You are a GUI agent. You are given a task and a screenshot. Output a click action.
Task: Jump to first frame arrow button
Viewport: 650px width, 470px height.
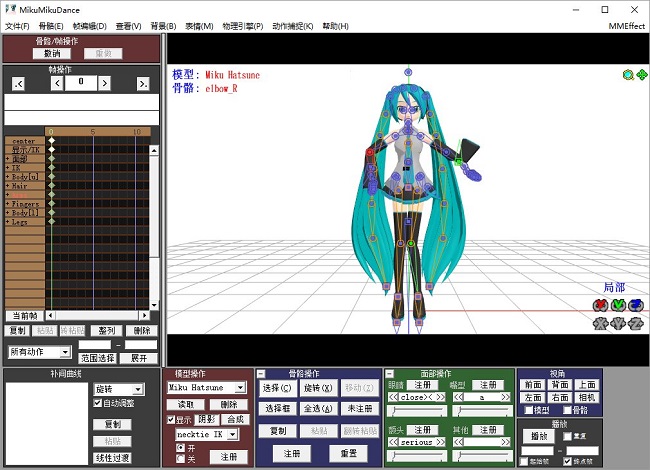[18, 83]
